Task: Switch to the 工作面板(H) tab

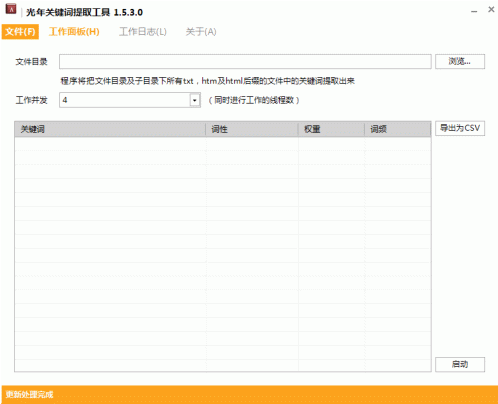Action: (74, 32)
